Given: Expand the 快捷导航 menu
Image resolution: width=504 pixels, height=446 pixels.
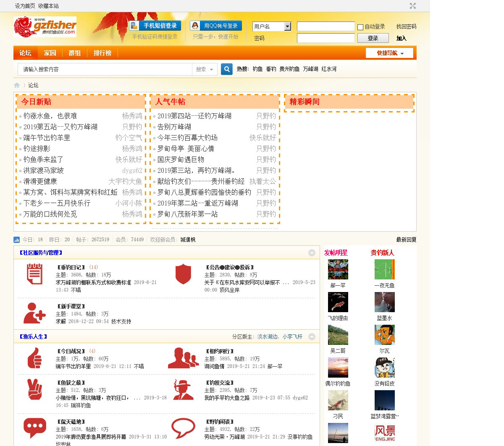Looking at the screenshot, I should point(389,53).
